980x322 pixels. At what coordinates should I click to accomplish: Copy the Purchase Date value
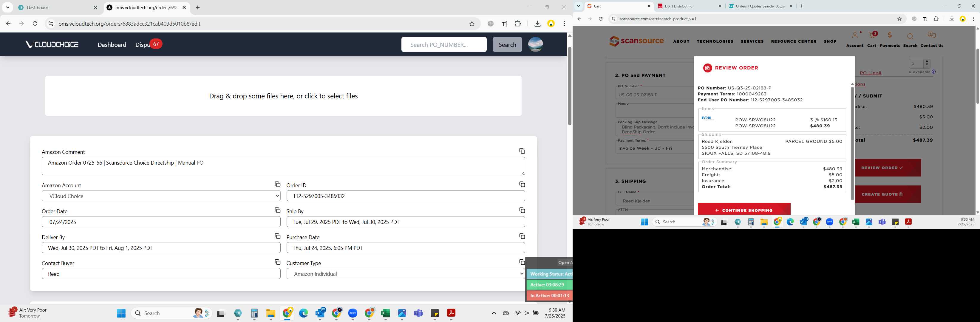point(522,236)
